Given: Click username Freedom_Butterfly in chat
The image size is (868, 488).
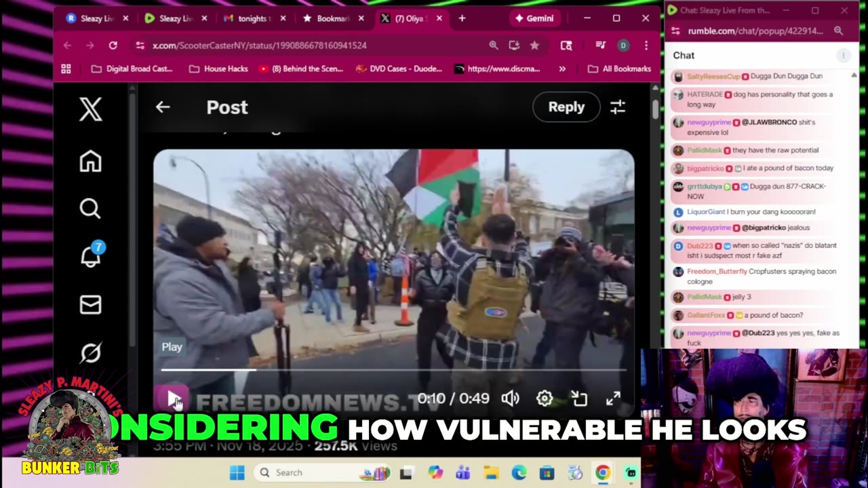Looking at the screenshot, I should pyautogui.click(x=717, y=272).
